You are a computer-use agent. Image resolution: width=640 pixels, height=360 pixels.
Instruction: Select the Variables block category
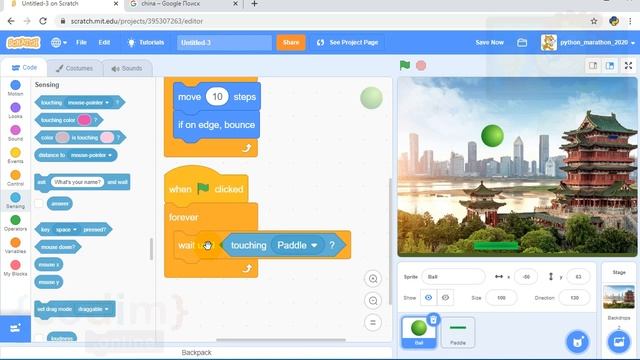[15, 245]
